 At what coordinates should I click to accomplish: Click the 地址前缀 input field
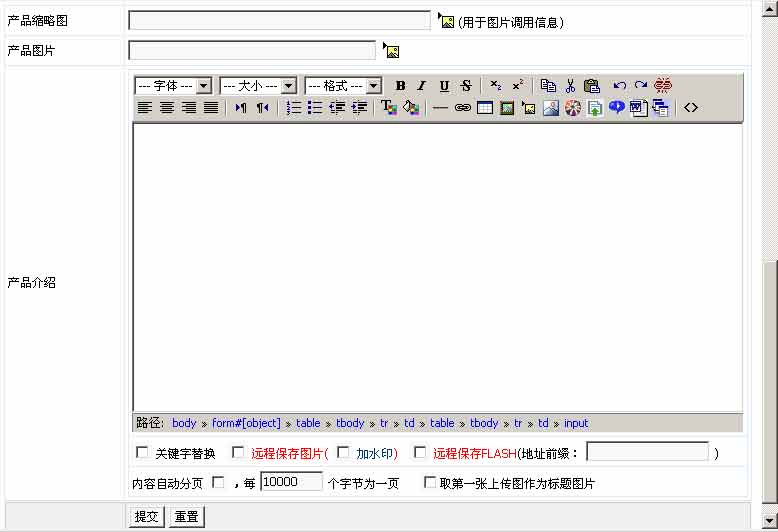tap(648, 452)
